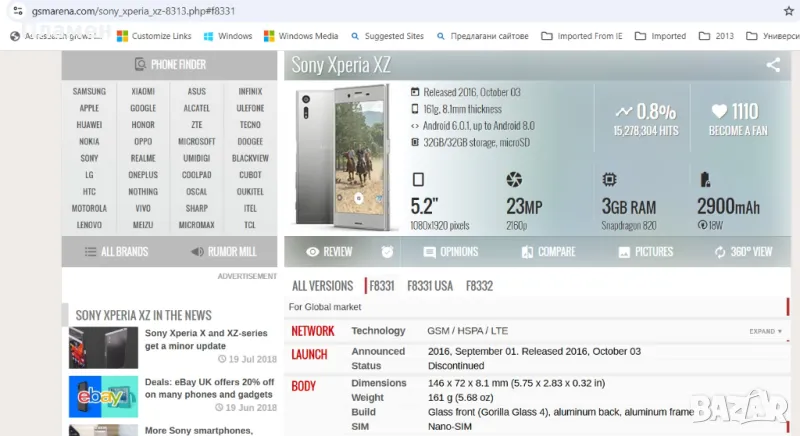The width and height of the screenshot is (800, 436).
Task: Select Samsung in the phone finder list
Action: (x=89, y=92)
